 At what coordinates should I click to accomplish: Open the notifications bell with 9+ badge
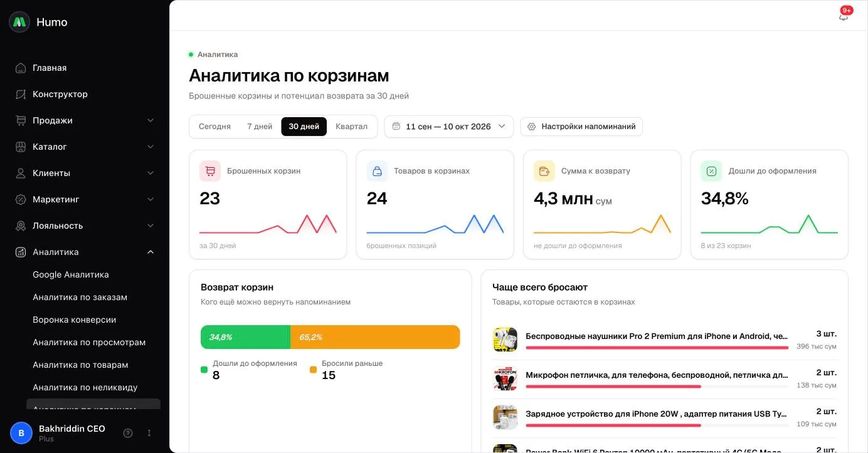pyautogui.click(x=844, y=16)
